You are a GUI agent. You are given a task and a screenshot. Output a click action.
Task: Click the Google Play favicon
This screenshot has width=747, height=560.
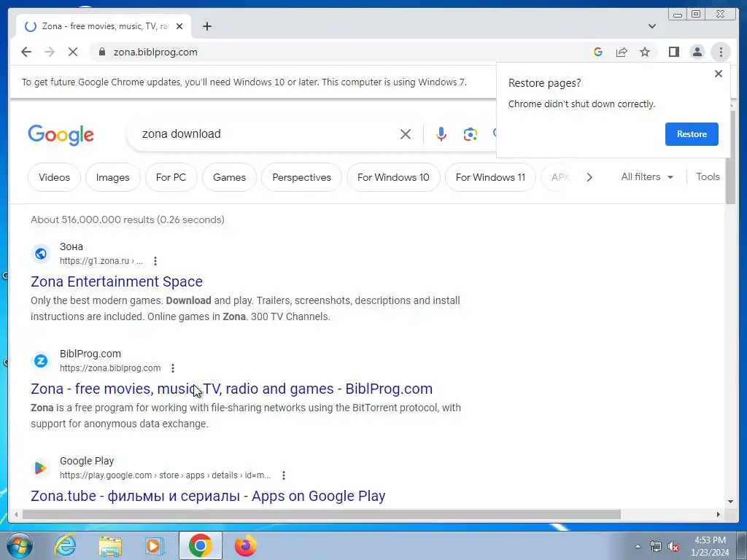pos(41,467)
